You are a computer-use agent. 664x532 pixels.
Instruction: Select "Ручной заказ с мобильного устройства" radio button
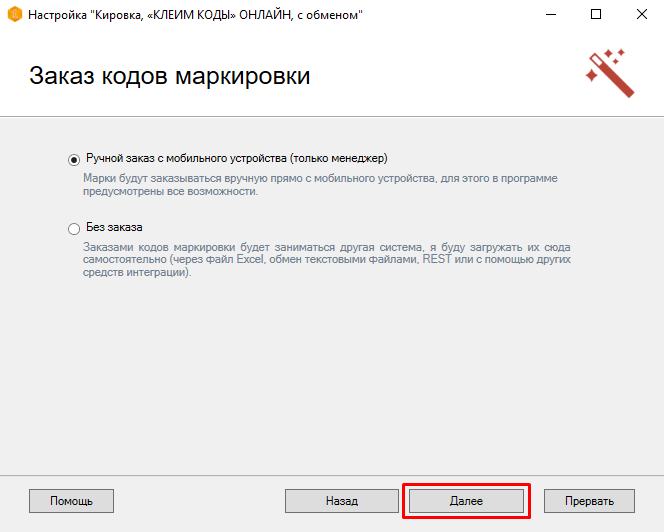point(74,160)
